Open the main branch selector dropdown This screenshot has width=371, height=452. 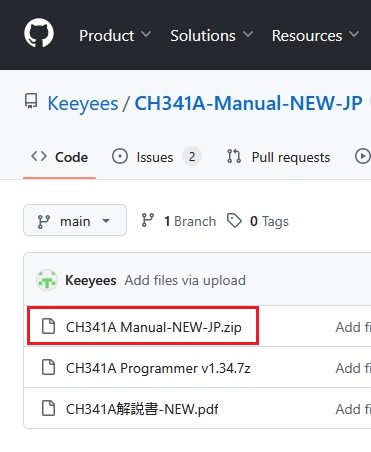tap(75, 220)
